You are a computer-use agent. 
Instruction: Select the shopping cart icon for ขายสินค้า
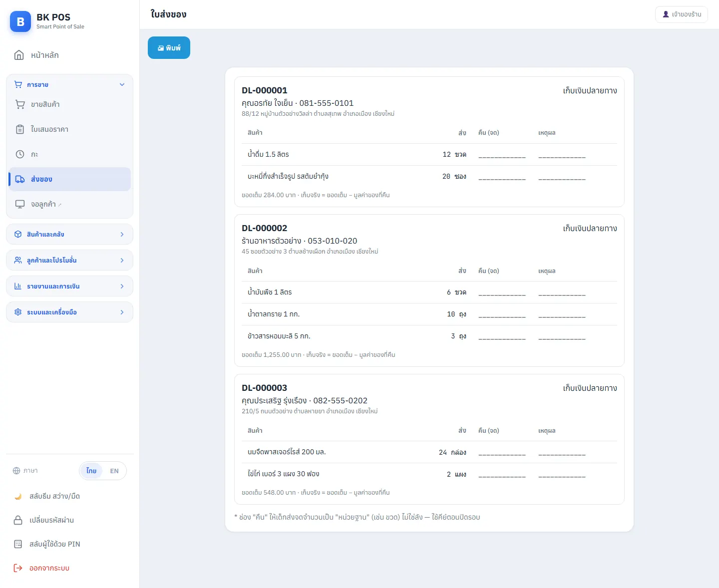(20, 104)
